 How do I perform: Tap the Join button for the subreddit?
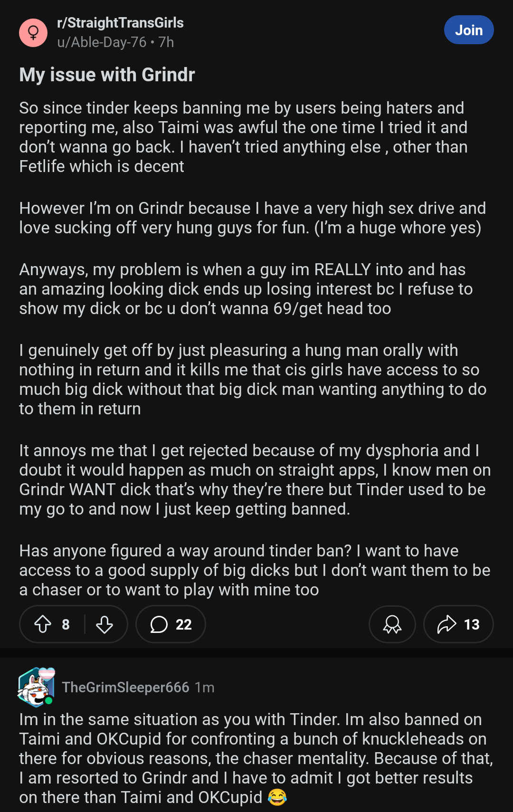[469, 30]
